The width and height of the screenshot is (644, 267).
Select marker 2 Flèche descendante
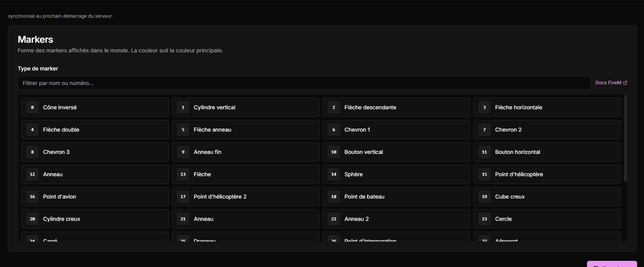point(396,107)
